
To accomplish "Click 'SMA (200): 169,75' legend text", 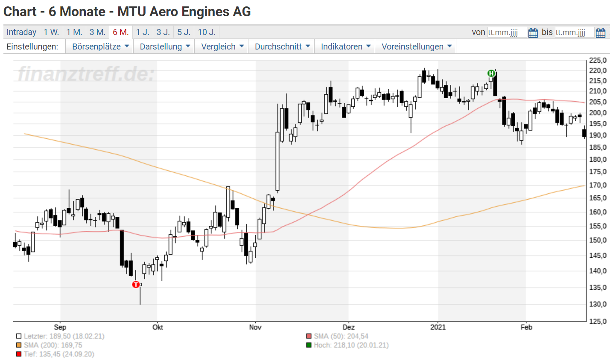I will (x=53, y=345).
